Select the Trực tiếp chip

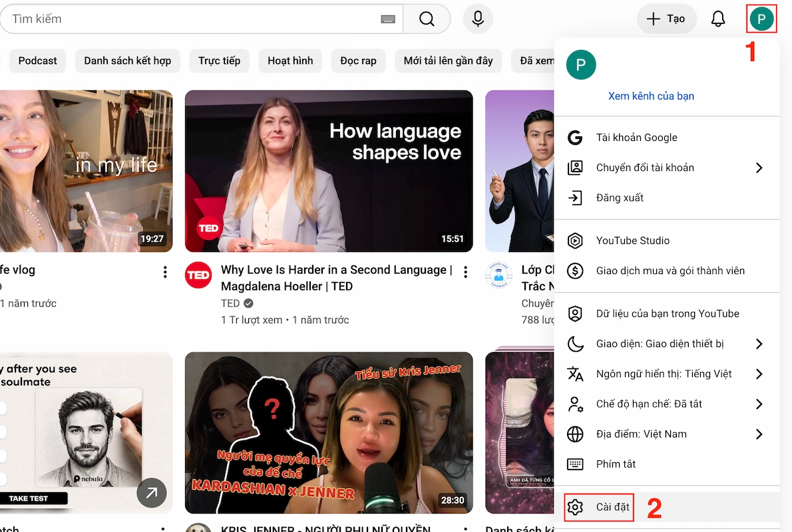[219, 61]
